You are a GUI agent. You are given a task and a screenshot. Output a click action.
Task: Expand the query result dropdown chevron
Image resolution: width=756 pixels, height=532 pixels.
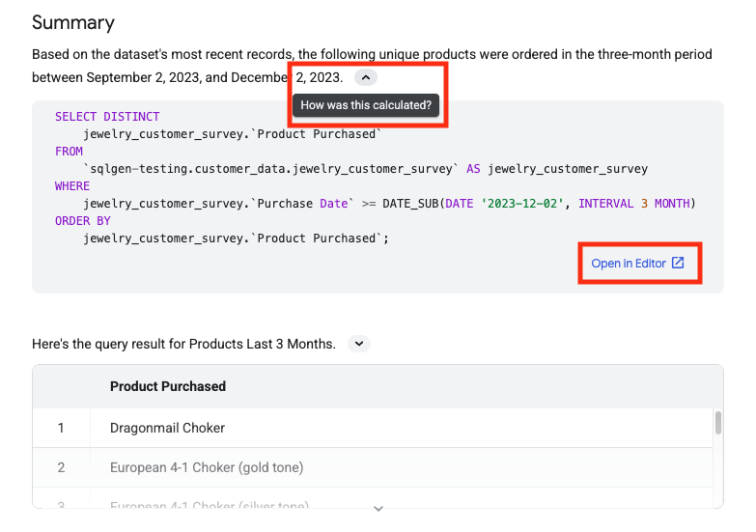click(357, 344)
